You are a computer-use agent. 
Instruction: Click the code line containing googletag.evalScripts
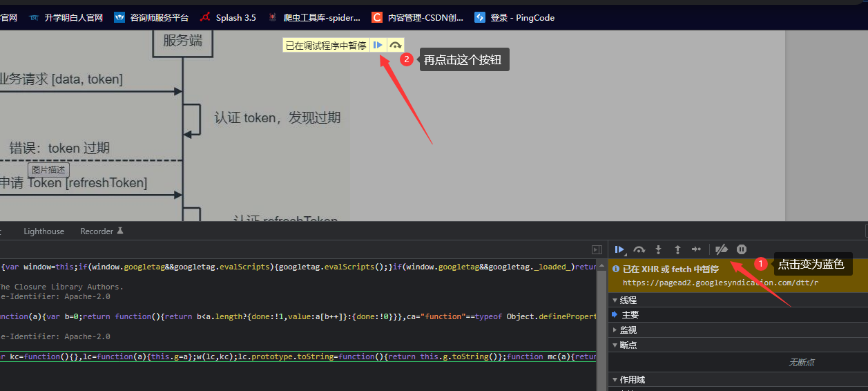point(298,266)
